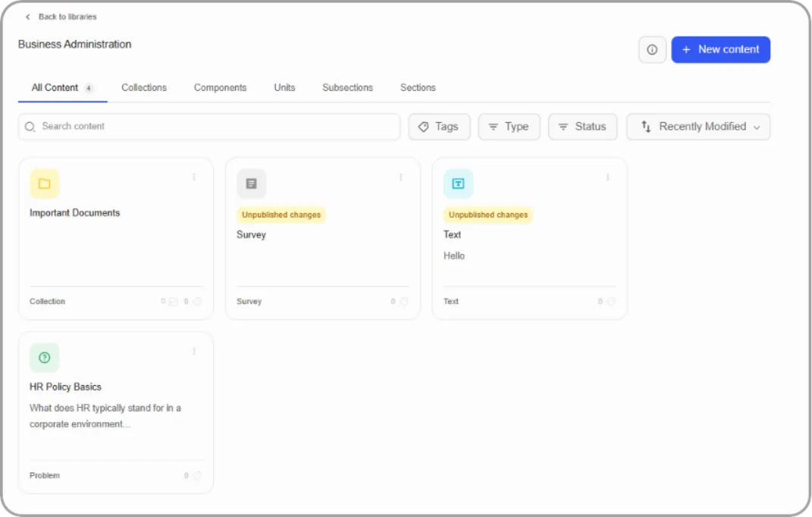This screenshot has width=812, height=517.
Task: Expand the Recently Modified sort dropdown
Action: 698,127
